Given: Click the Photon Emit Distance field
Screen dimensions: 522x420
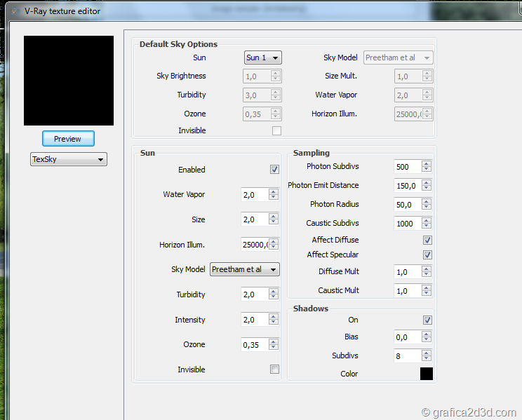Looking at the screenshot, I should click(407, 186).
